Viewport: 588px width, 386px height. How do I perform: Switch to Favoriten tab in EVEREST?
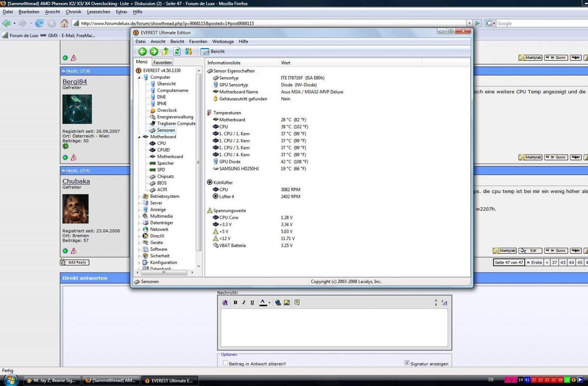click(x=162, y=62)
